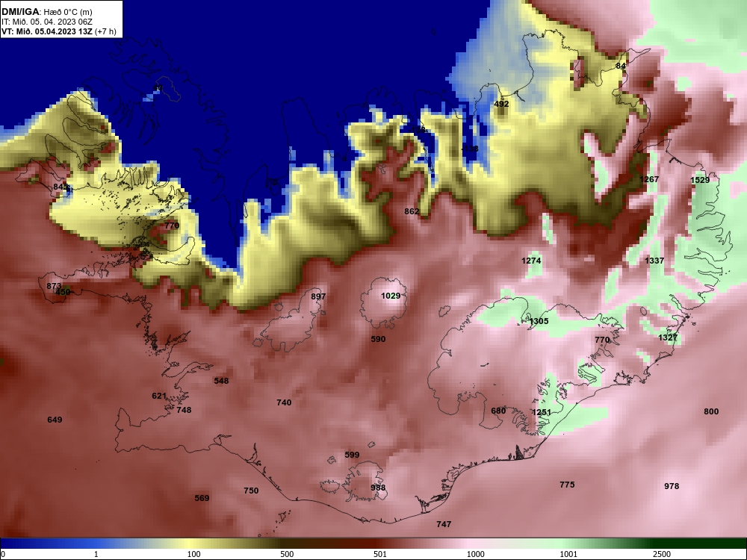The height and width of the screenshot is (560, 747).
Task: Click the legend label 100
Action: pos(193,554)
